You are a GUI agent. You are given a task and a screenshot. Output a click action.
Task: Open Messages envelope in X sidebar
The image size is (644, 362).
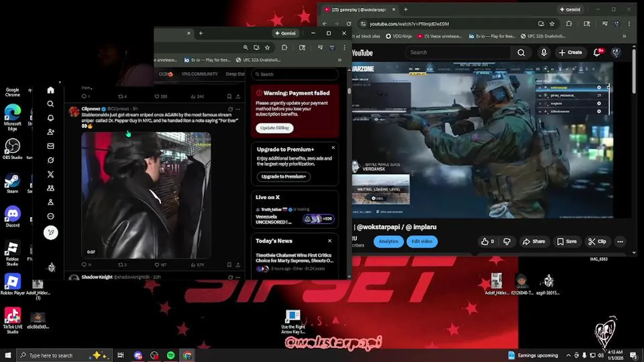click(50, 146)
